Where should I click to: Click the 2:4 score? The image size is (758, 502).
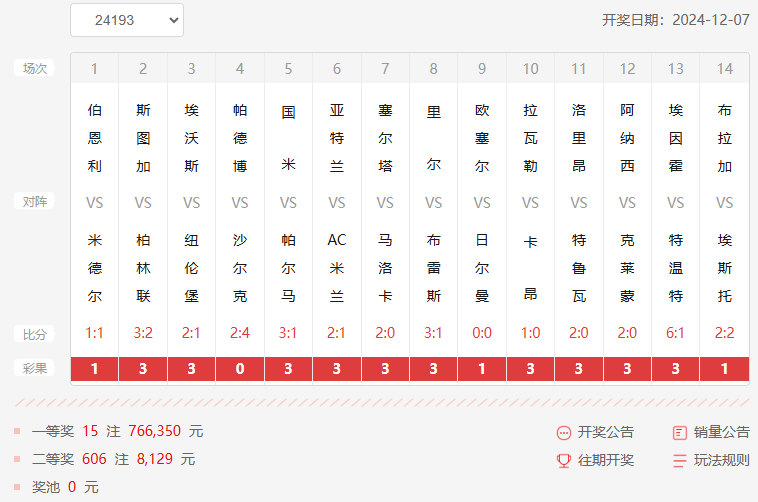(240, 333)
